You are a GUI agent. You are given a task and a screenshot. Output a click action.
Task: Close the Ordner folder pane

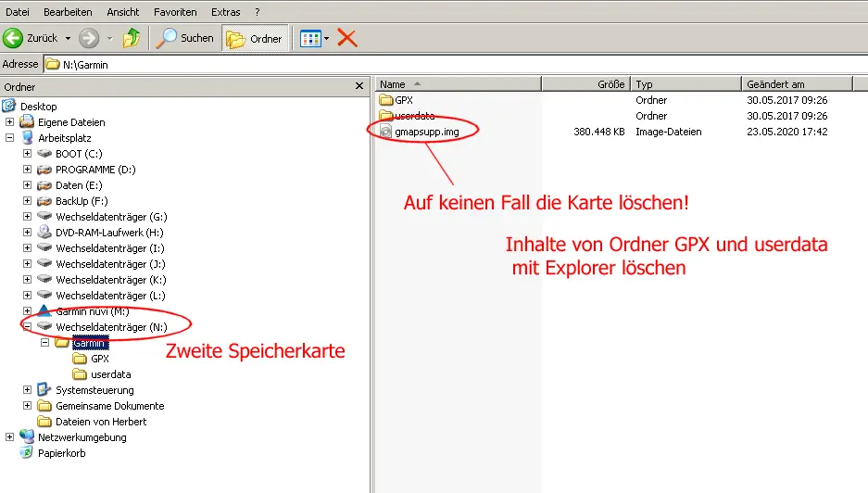pos(359,86)
